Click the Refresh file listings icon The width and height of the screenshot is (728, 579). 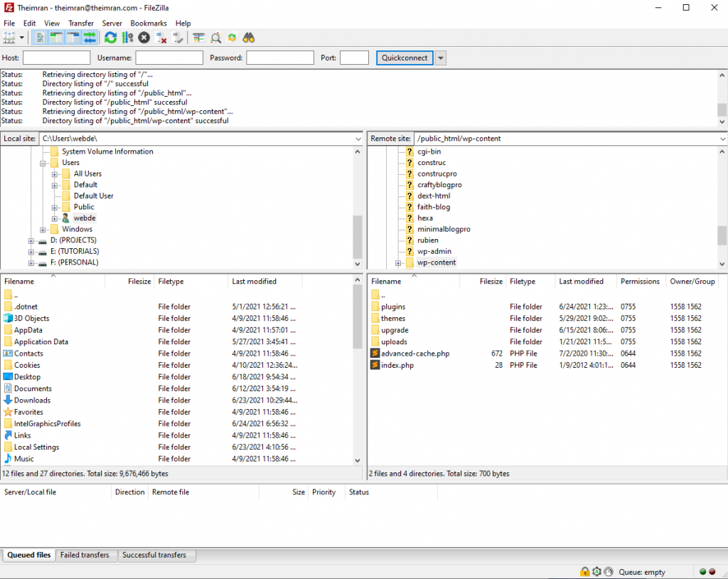click(110, 38)
